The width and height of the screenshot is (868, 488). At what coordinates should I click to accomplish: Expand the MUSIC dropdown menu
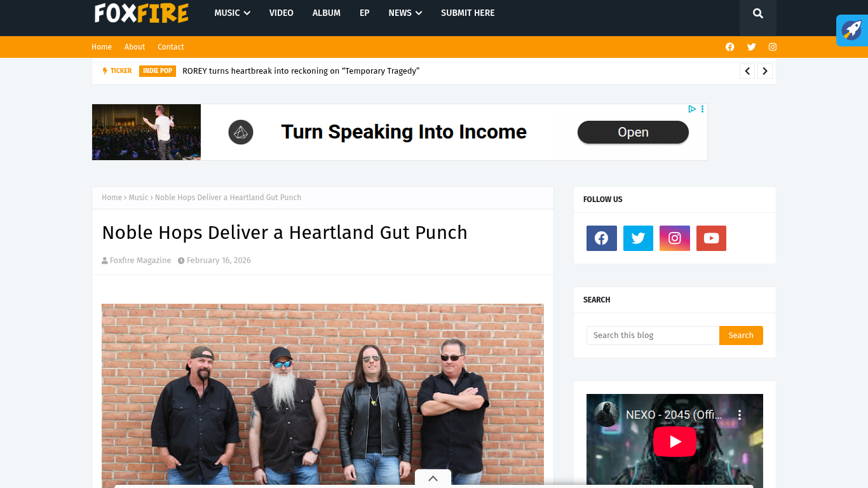click(x=232, y=13)
